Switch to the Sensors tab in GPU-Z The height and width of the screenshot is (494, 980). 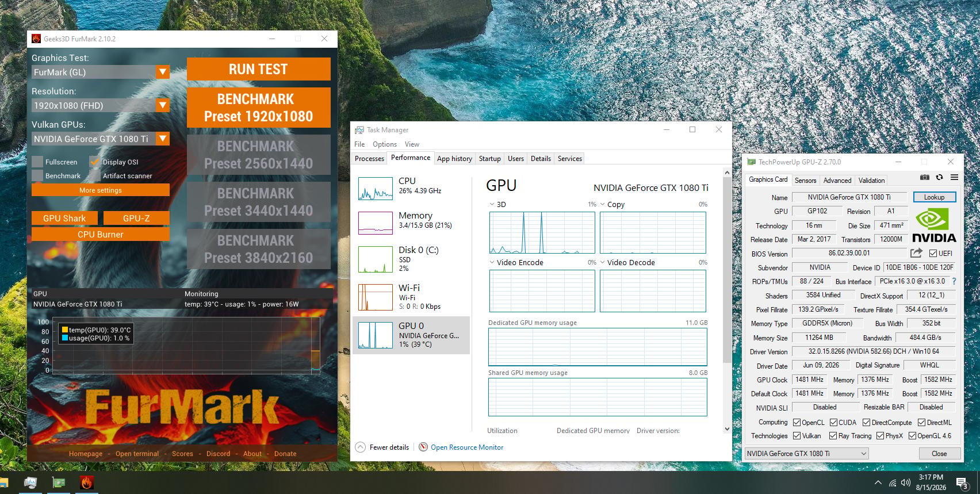(x=805, y=181)
